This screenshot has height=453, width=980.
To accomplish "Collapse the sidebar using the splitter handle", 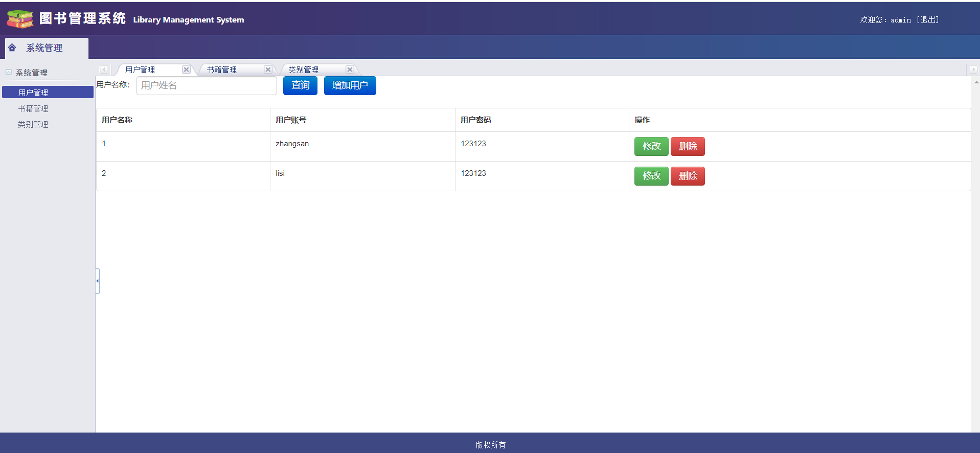I will (x=97, y=281).
